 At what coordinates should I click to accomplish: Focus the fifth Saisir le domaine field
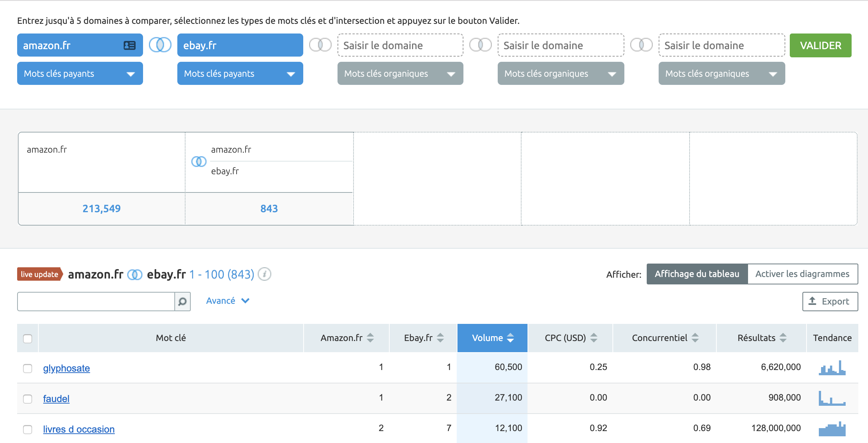coord(722,45)
